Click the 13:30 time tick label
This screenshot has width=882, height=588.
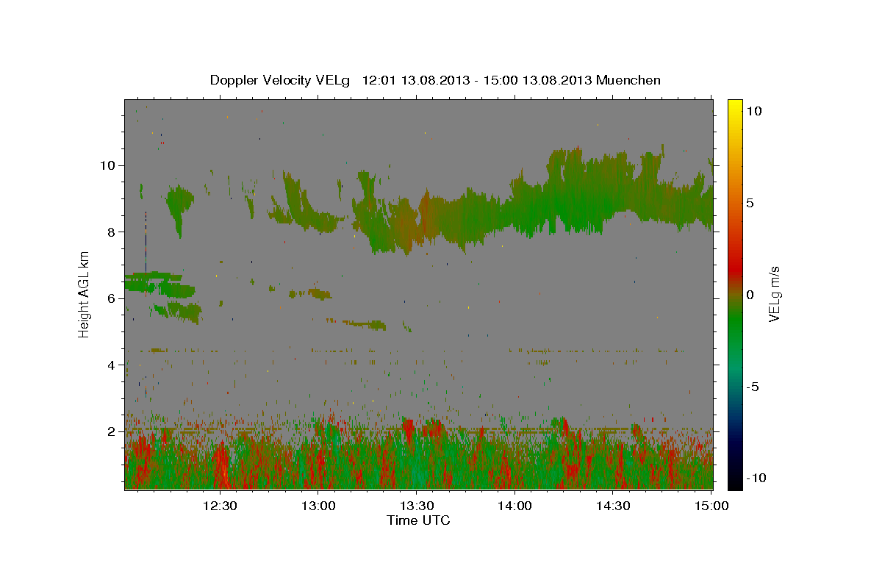point(416,506)
